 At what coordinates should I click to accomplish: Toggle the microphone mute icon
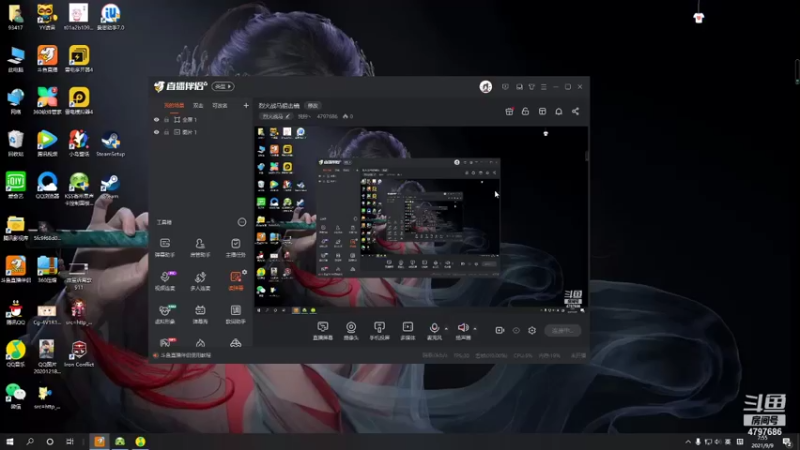pyautogui.click(x=434, y=328)
